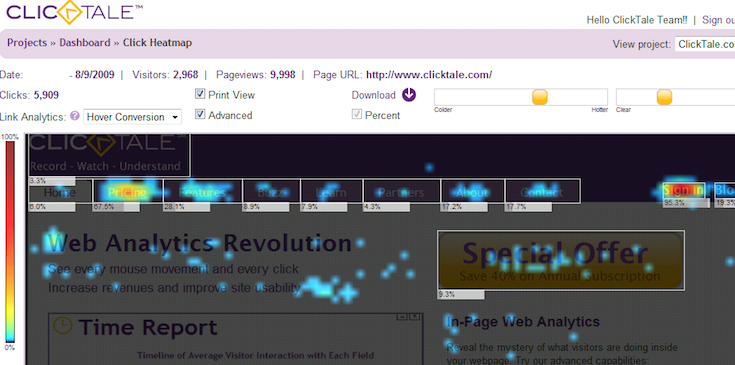The height and width of the screenshot is (365, 735).
Task: Click the 8/9/2009 date value
Action: point(94,74)
